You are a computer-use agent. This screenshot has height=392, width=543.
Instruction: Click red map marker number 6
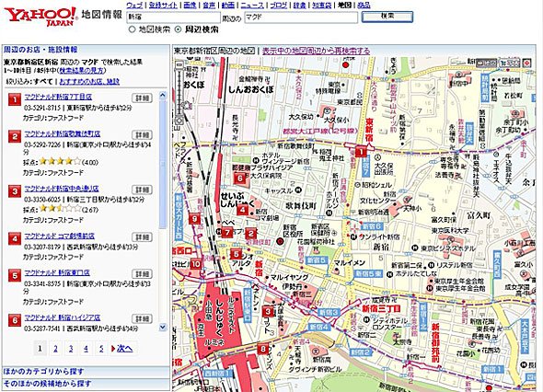tap(239, 178)
